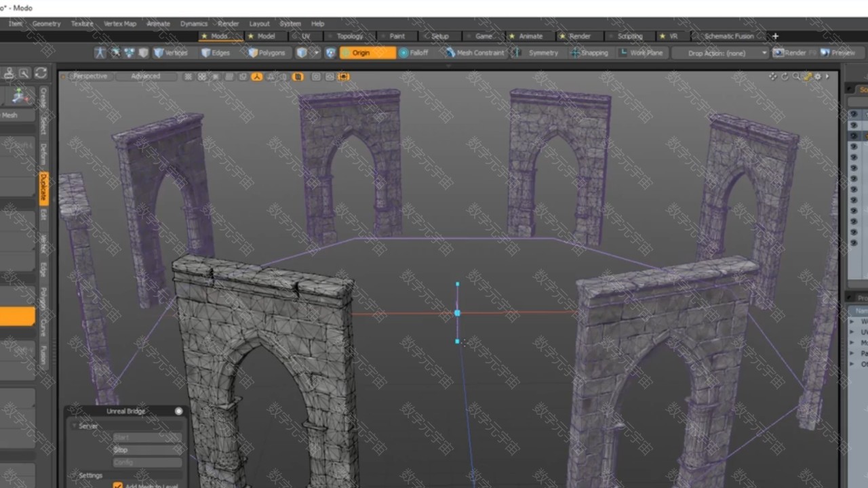Switch to Edges selection mode
868x488 pixels.
click(215, 53)
